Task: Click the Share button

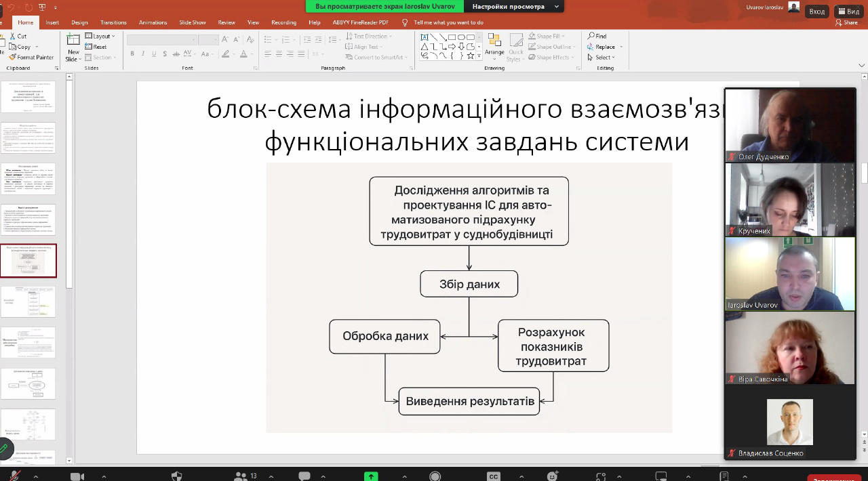Action: click(846, 22)
